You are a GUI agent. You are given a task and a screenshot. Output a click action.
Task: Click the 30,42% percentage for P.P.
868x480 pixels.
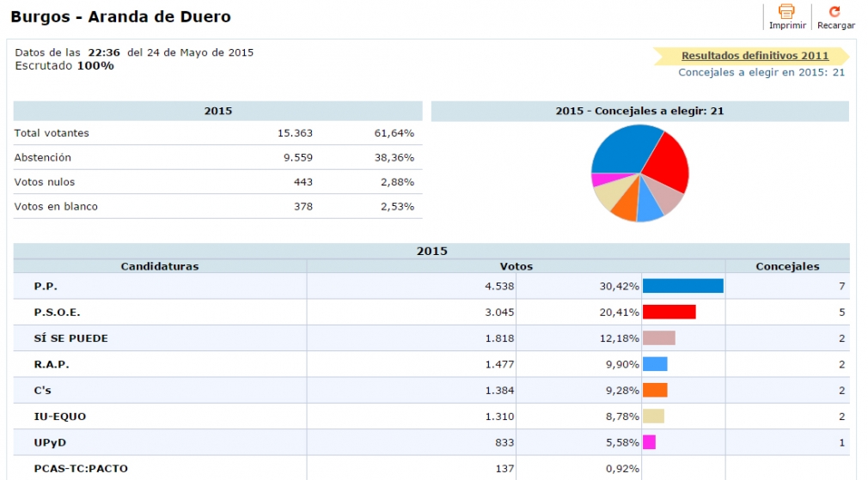[x=620, y=287]
